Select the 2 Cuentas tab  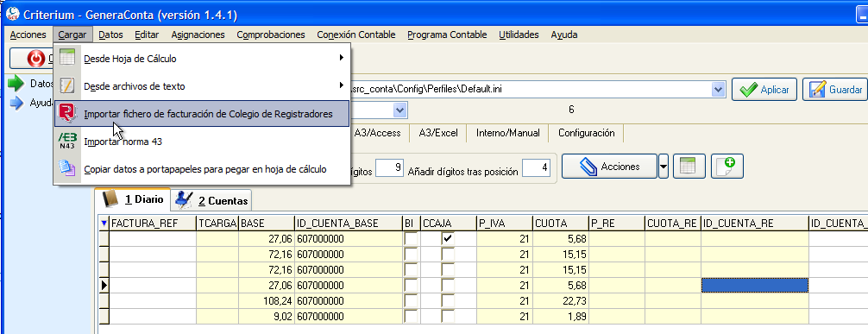point(211,200)
